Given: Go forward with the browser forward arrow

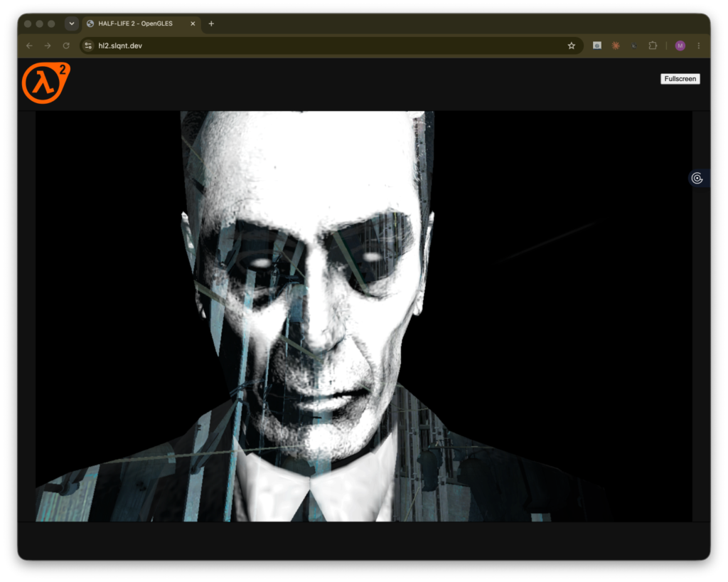Looking at the screenshot, I should click(x=48, y=46).
